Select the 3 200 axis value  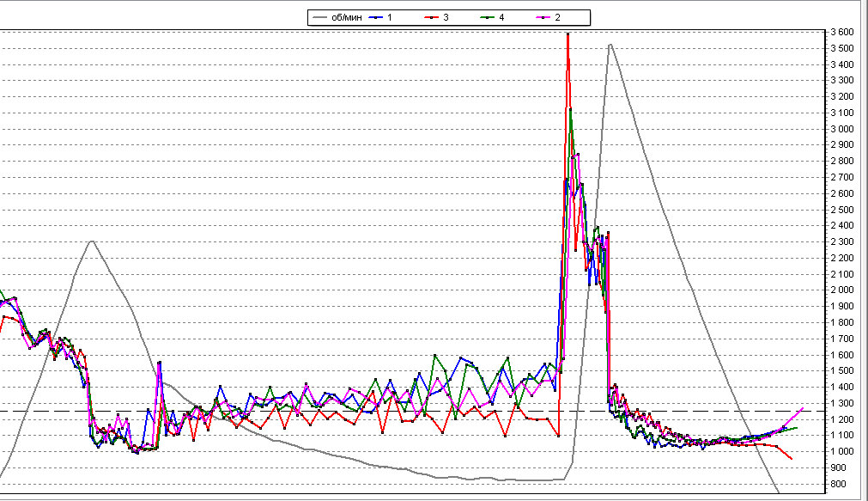842,96
